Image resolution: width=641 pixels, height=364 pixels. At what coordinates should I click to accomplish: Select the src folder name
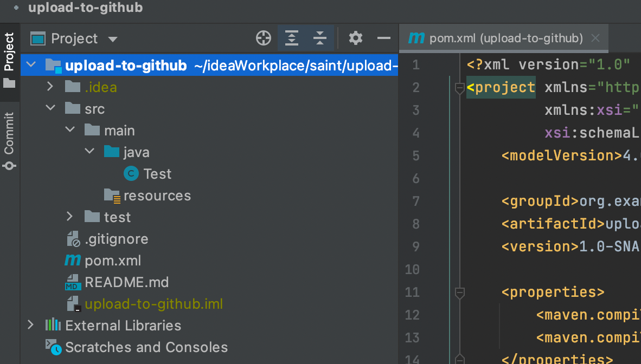[94, 109]
